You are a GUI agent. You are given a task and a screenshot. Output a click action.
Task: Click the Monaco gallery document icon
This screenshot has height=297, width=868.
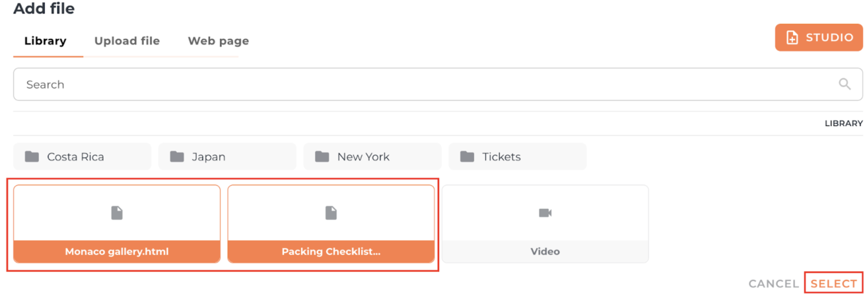117,213
